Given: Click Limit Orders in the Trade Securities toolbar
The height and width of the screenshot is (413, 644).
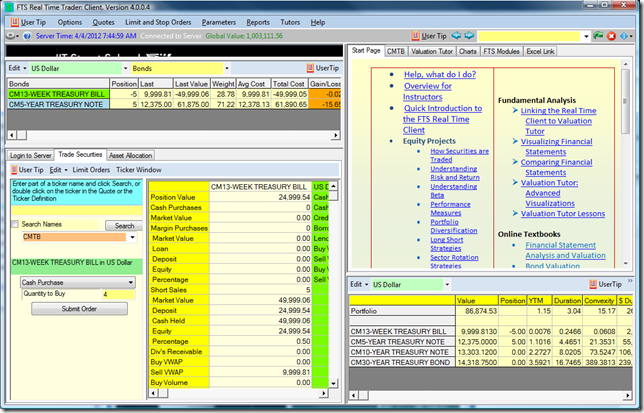Looking at the screenshot, I should (x=91, y=170).
